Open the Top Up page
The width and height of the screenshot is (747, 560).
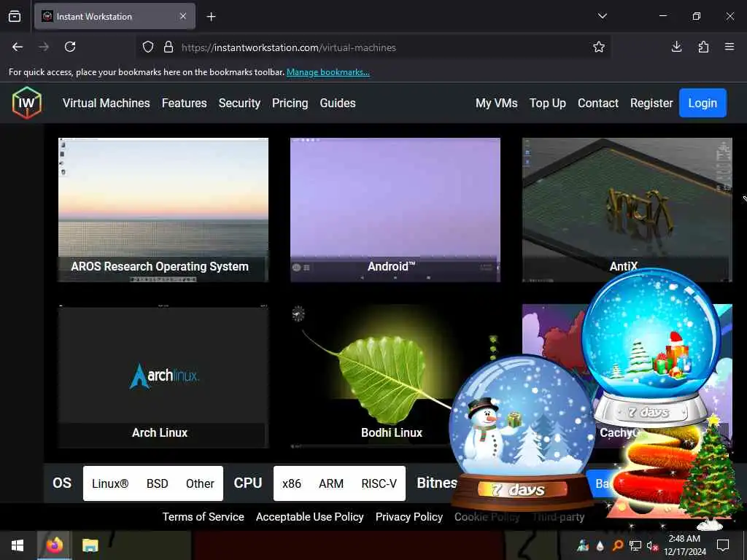[548, 103]
